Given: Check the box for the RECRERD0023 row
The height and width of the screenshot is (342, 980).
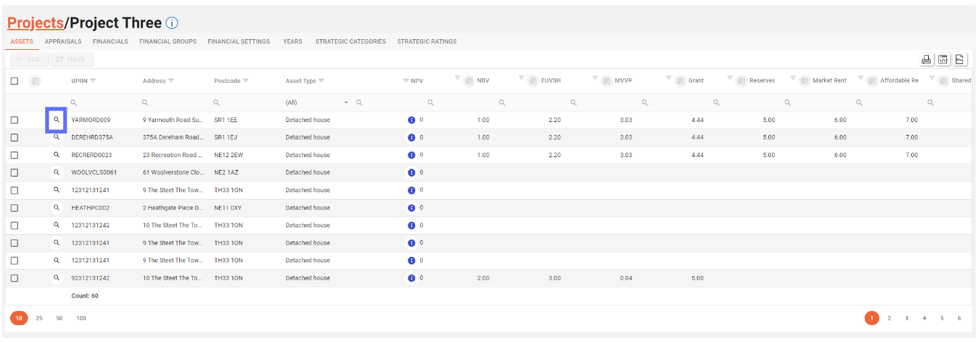Looking at the screenshot, I should click(x=14, y=155).
